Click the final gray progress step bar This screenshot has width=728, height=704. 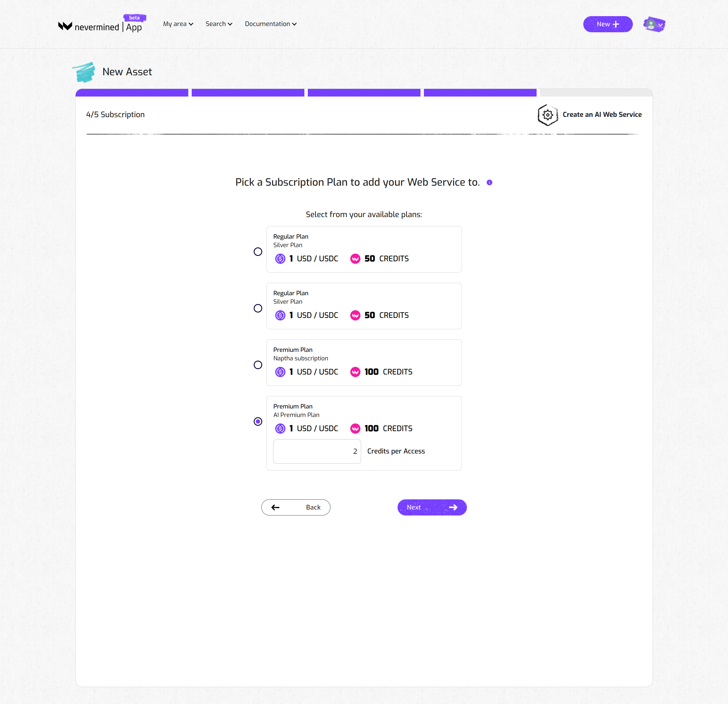(x=596, y=93)
